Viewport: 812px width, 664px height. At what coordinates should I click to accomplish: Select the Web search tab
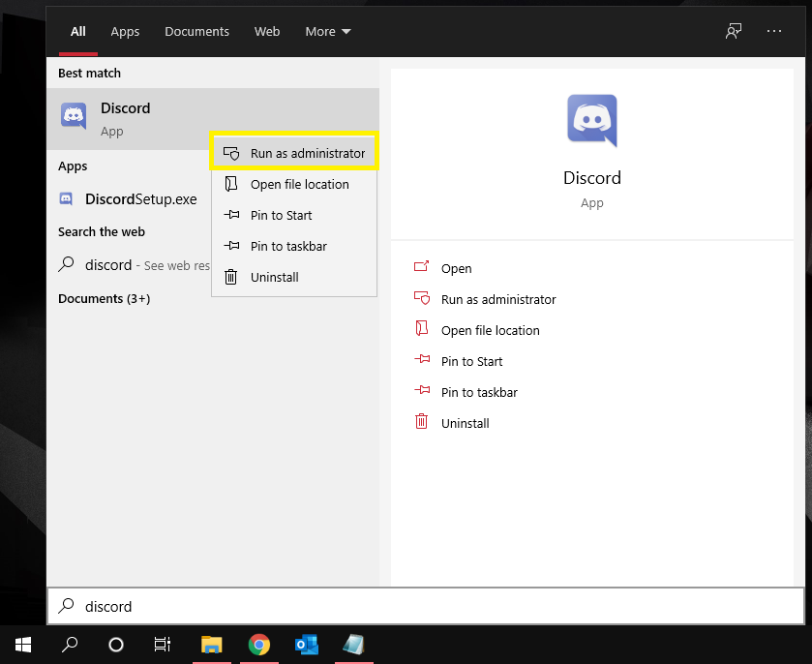(x=267, y=32)
